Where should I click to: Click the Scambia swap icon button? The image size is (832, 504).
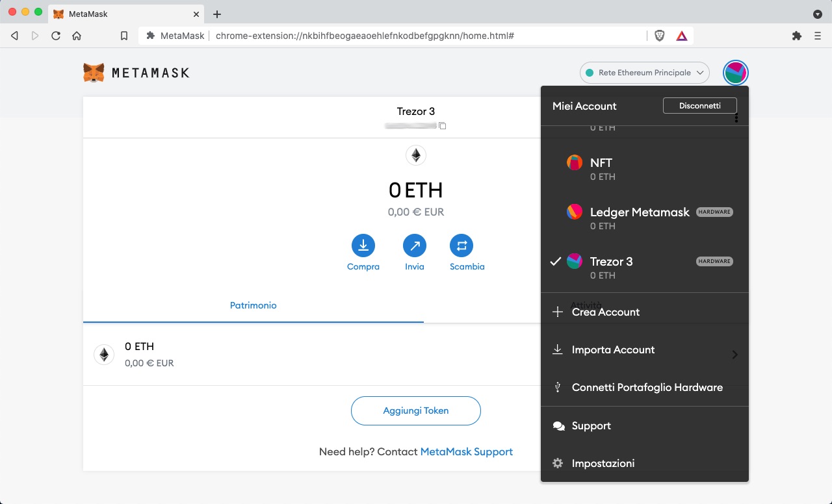click(461, 246)
